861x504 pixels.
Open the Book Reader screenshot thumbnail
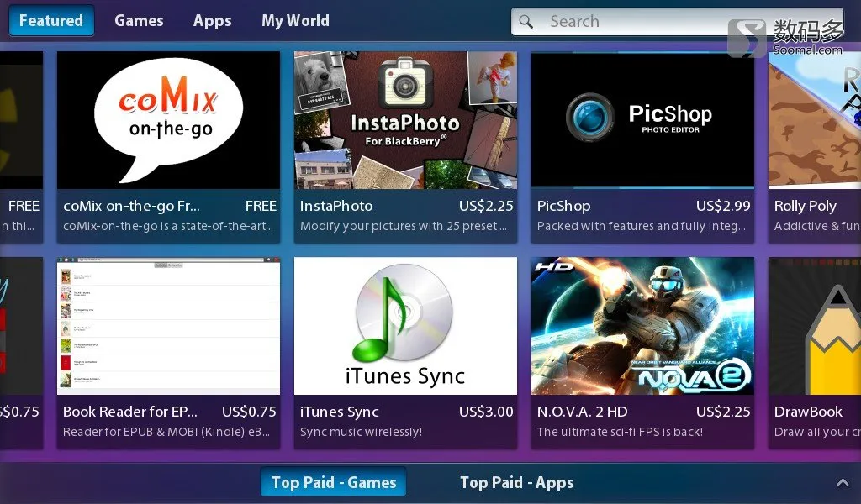click(168, 326)
